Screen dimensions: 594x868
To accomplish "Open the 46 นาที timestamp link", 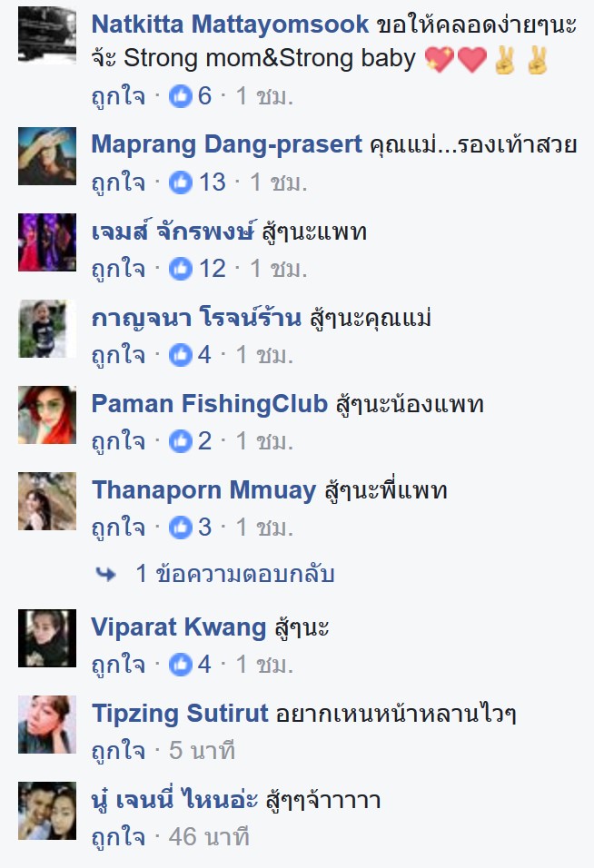I will coord(209,837).
